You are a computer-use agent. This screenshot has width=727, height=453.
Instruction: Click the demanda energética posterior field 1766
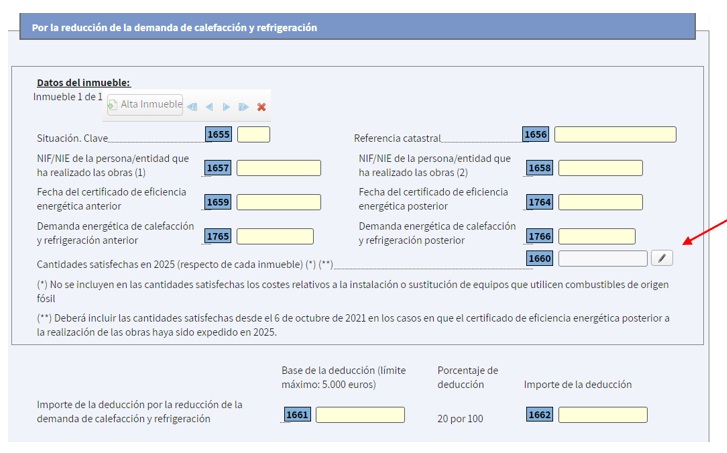click(x=596, y=237)
